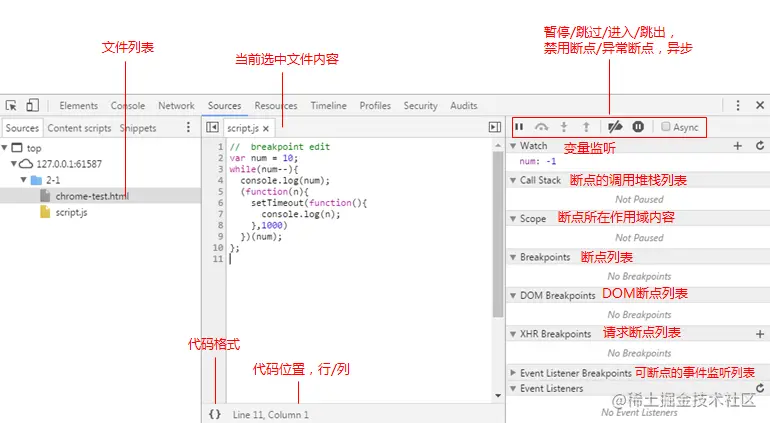Collapse the 2-1 folder node
The image size is (770, 423).
point(24,180)
